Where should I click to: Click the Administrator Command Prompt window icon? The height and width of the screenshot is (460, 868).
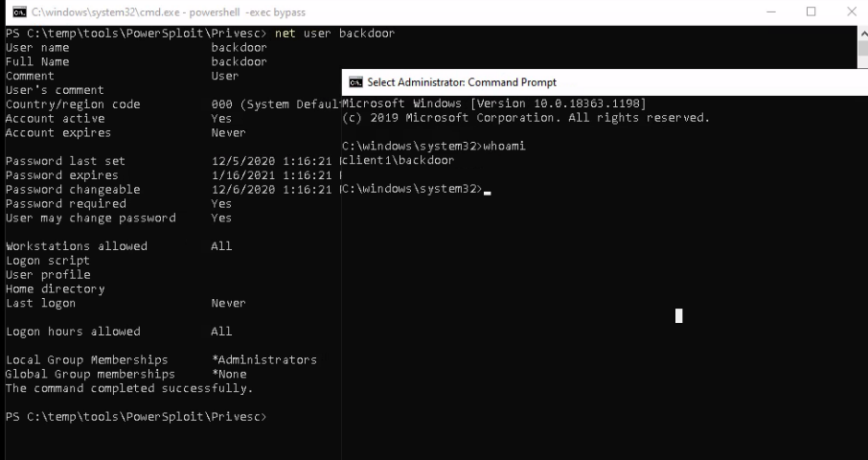tap(355, 82)
